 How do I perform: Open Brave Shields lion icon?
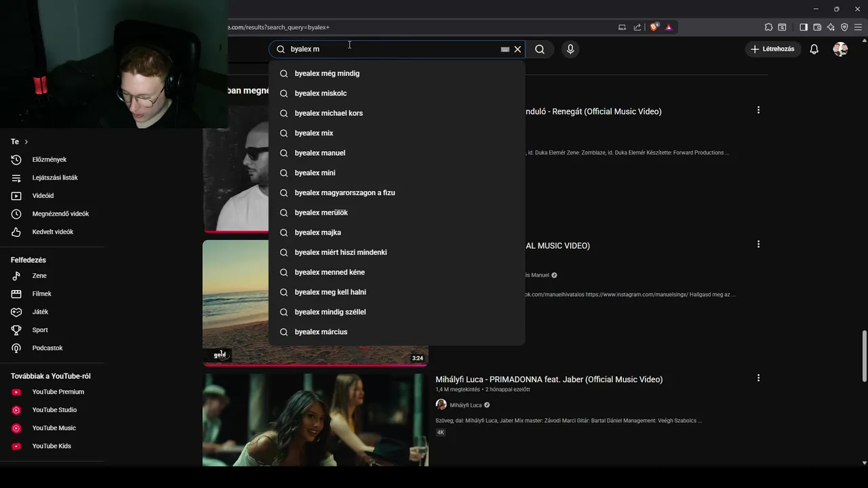pos(654,27)
